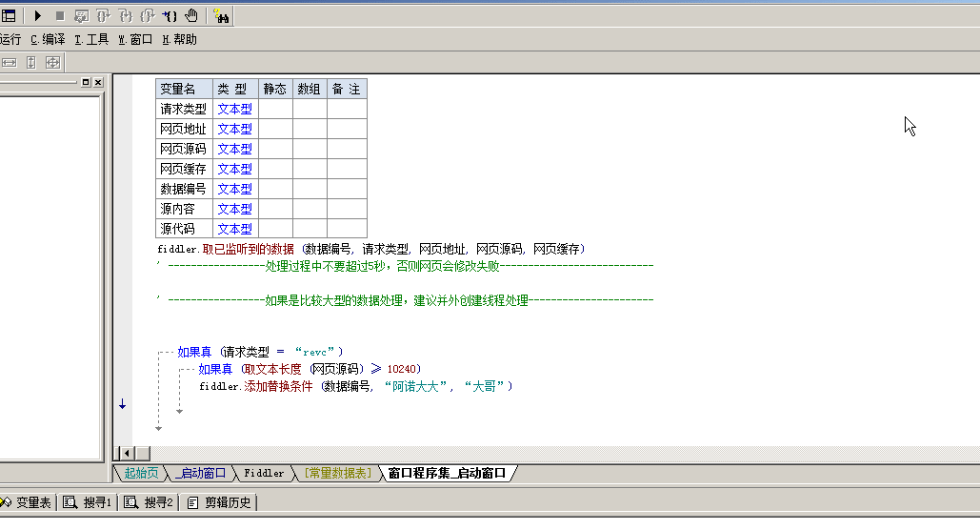Image resolution: width=980 pixels, height=530 pixels.
Task: Click the 备注 column header
Action: point(347,89)
